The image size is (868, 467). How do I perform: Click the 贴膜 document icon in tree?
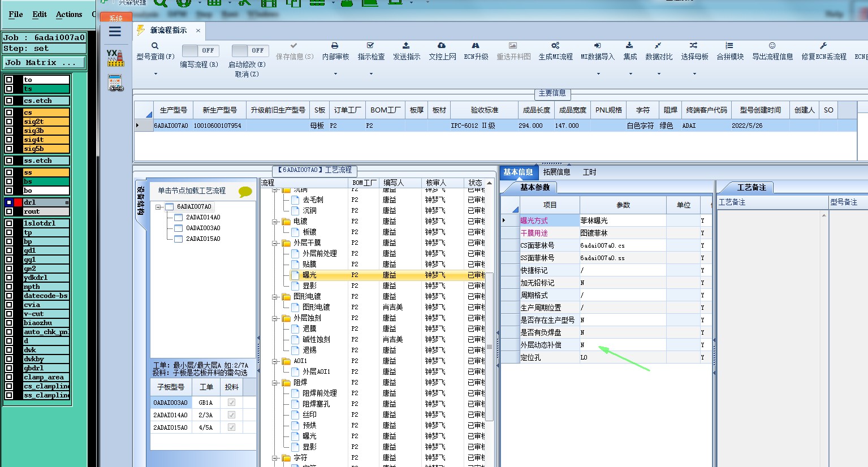click(x=295, y=264)
